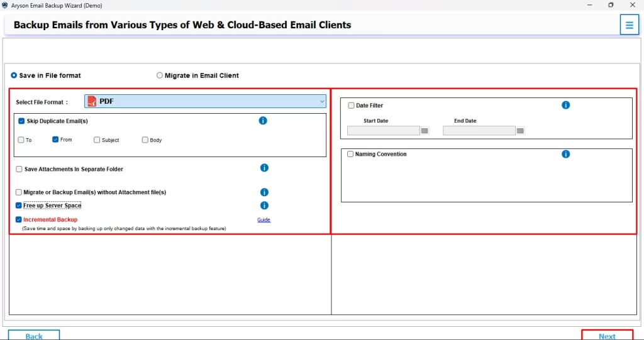Select Migrate in Email Client radio button
The width and height of the screenshot is (644, 340).
coord(159,75)
